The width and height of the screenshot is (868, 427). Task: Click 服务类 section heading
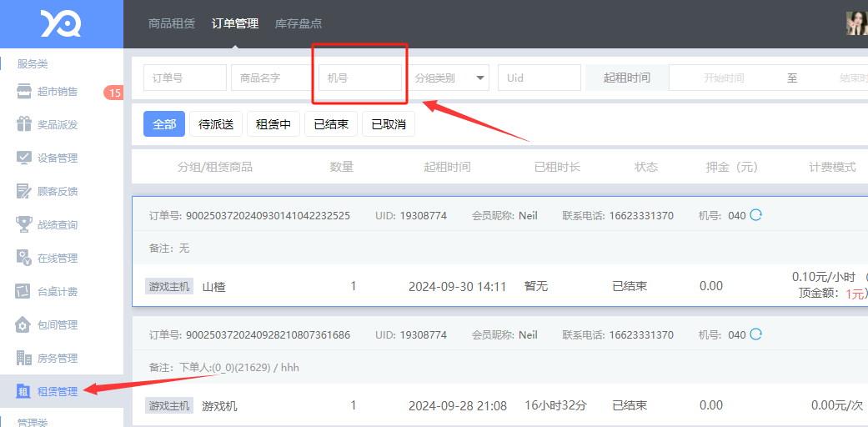tap(33, 63)
